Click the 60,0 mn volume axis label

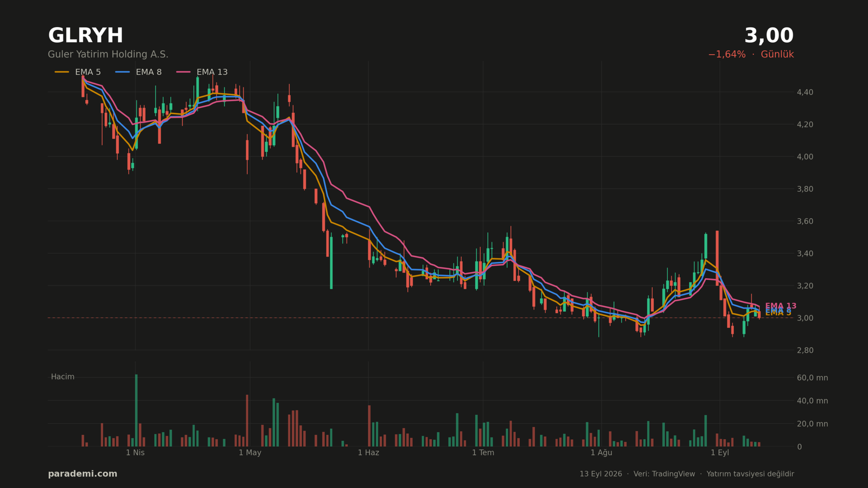(x=812, y=378)
